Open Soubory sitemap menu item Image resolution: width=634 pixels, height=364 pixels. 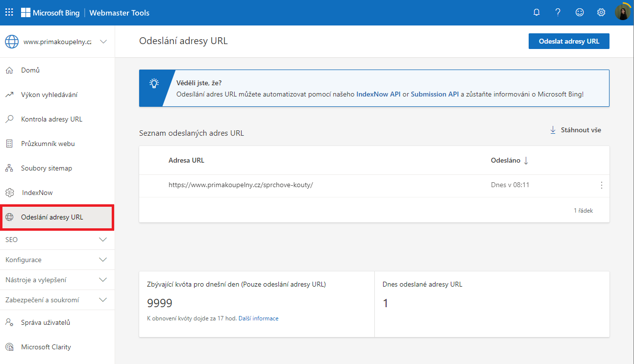coord(57,169)
